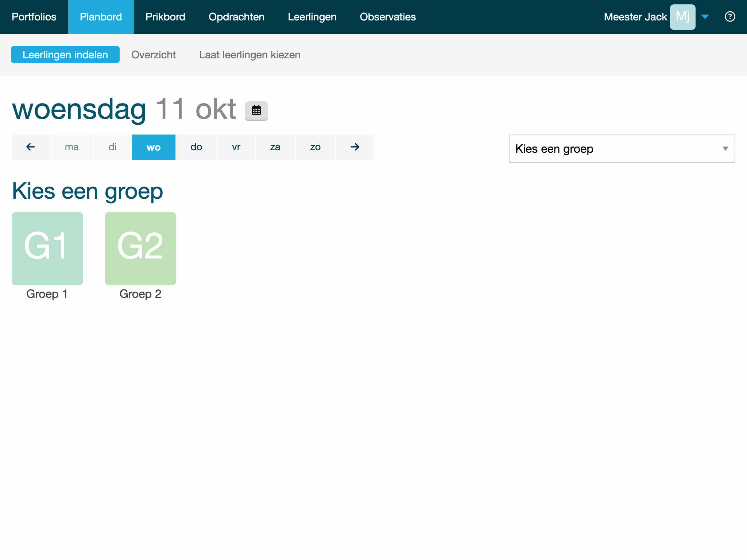Expand the user menu arrow beside avatar
Viewport: 747px width, 560px height.
click(x=705, y=17)
